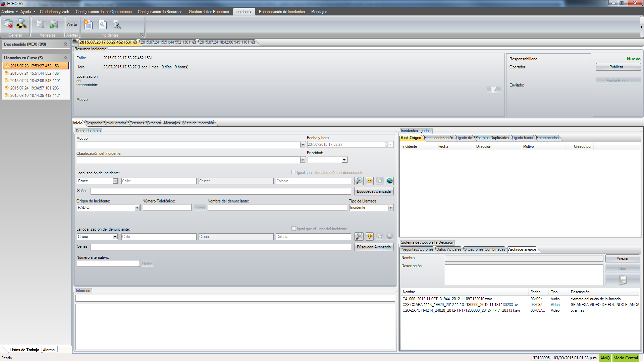Open the Motivo dropdown
Screen dimensions: 644x362
(x=303, y=144)
